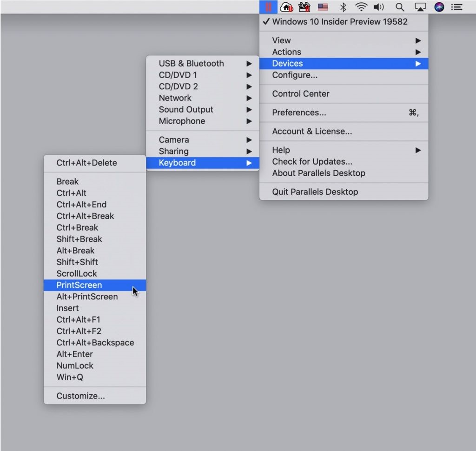Viewport: 476px width, 451px height.
Task: Select PrintScreen from the Keyboard menu
Action: coord(79,285)
